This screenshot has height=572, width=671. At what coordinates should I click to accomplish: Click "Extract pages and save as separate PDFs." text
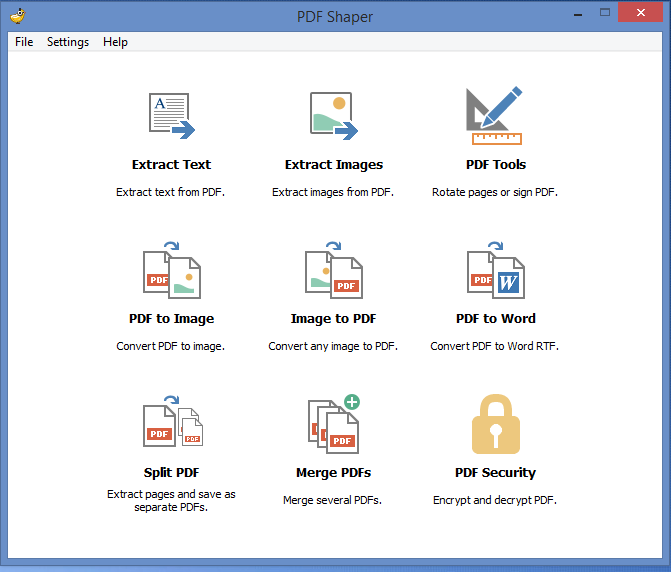tap(171, 501)
